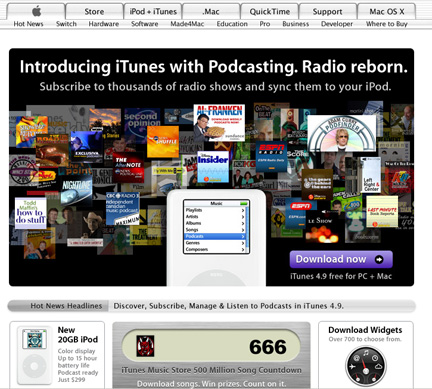Click the Songs row on iPod screen
The width and height of the screenshot is (432, 389).
(216, 230)
